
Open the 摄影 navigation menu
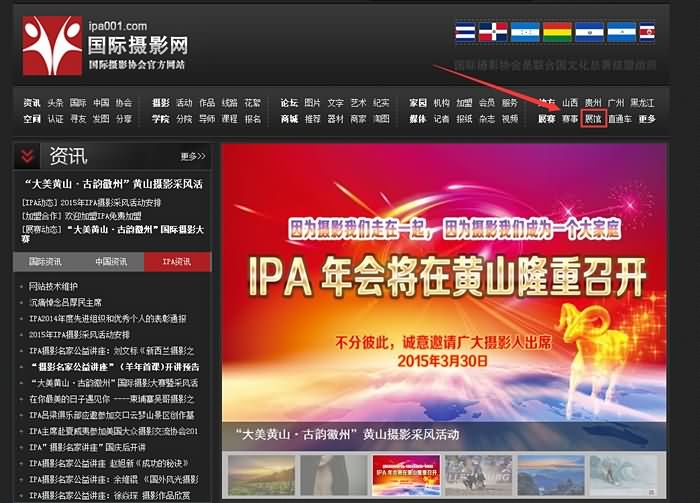click(161, 103)
